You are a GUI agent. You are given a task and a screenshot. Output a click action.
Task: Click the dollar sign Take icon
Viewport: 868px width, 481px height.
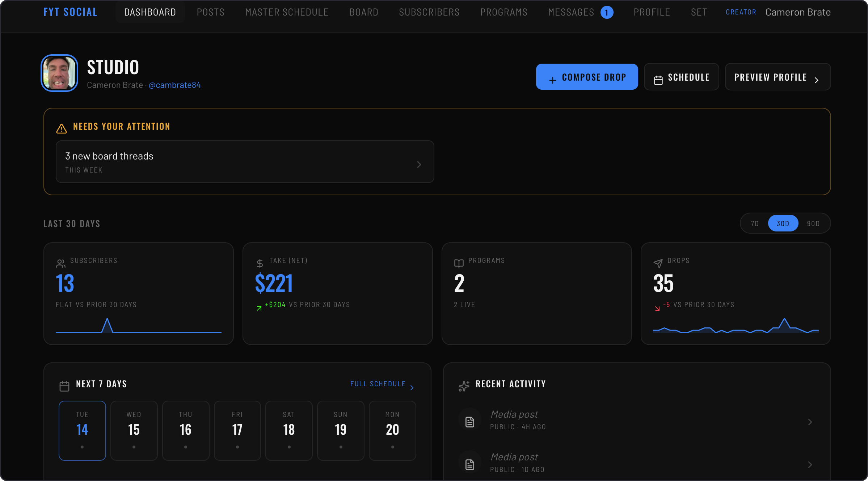point(260,264)
